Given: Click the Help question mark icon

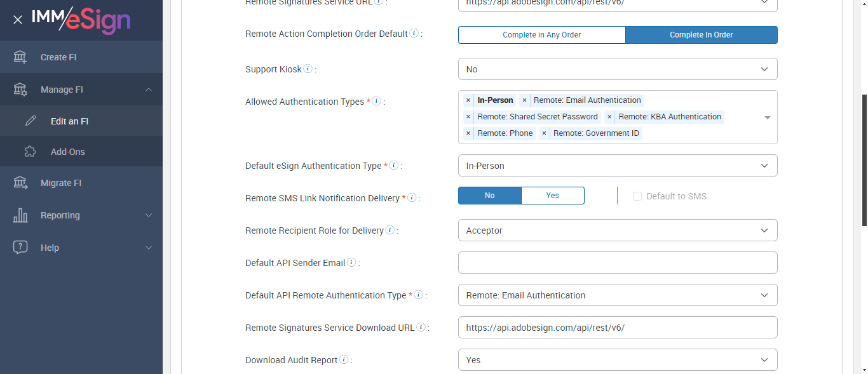Looking at the screenshot, I should click(x=20, y=248).
